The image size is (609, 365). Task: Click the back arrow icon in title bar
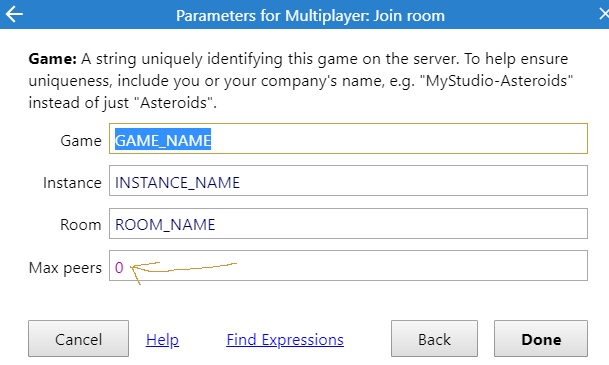pyautogui.click(x=14, y=15)
